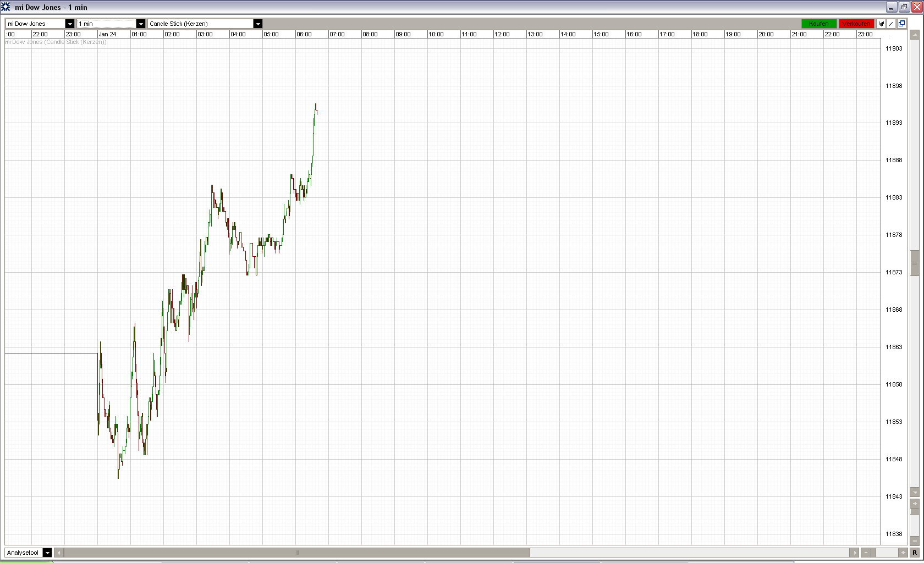This screenshot has width=924, height=563.
Task: Click the vertical scrollbar up arrow
Action: click(915, 35)
